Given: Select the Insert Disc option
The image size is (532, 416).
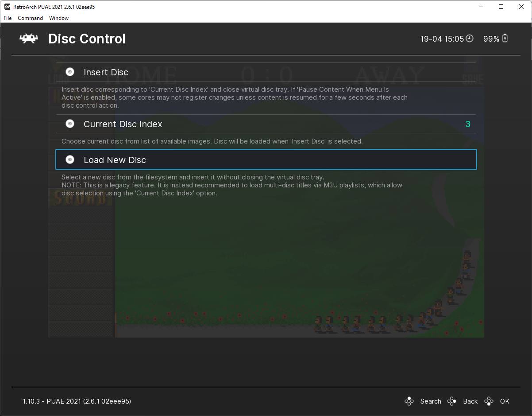Looking at the screenshot, I should (x=106, y=72).
